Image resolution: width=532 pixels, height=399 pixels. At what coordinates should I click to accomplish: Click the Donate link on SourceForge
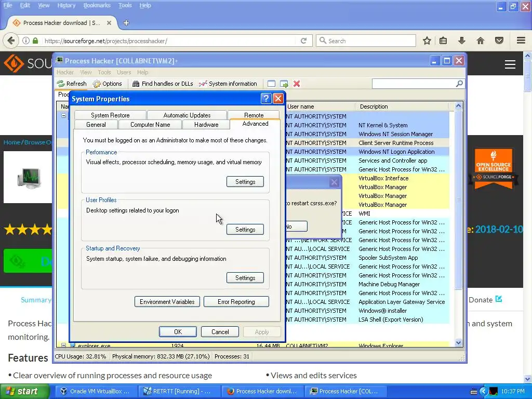point(485,300)
